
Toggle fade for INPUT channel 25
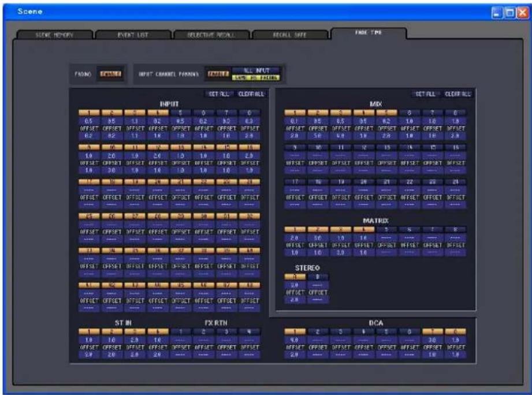click(89, 216)
